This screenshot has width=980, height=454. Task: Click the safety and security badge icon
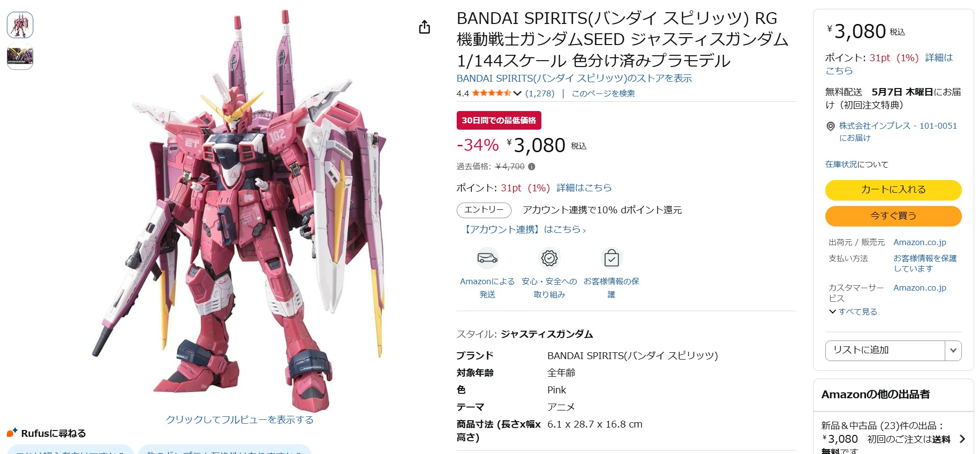549,258
